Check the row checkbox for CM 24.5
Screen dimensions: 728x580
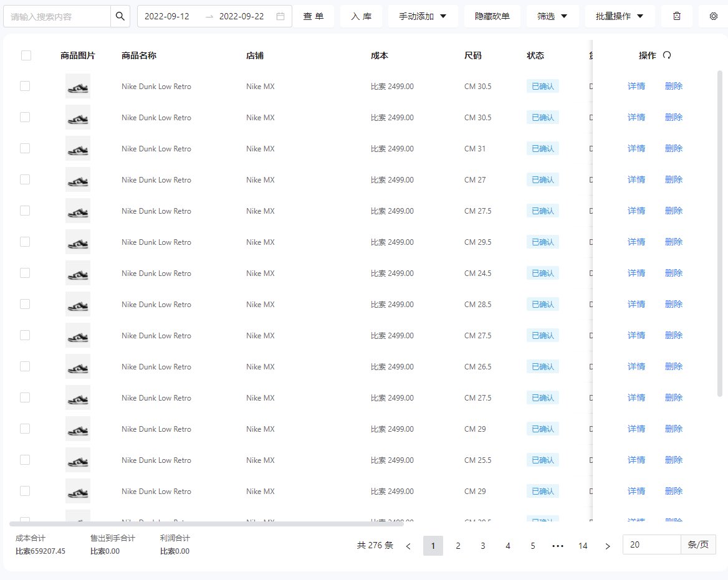pyautogui.click(x=25, y=273)
